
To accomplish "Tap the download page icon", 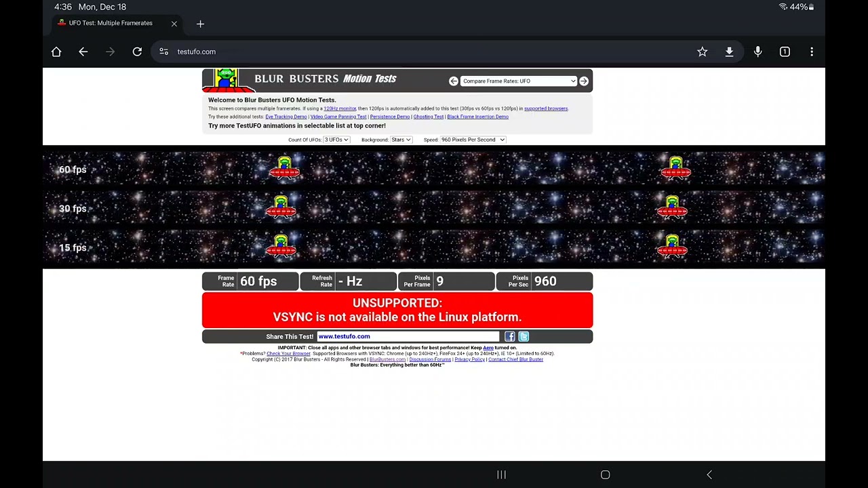I will pos(729,52).
